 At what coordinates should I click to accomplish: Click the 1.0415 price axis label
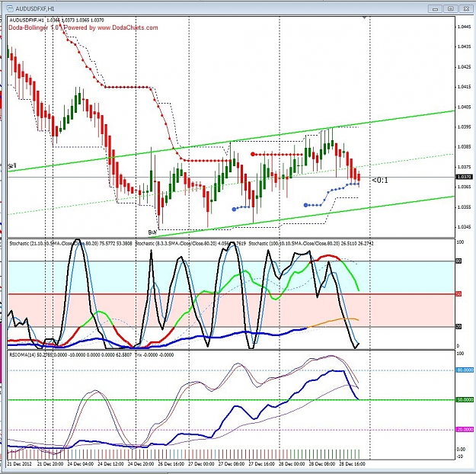click(464, 87)
